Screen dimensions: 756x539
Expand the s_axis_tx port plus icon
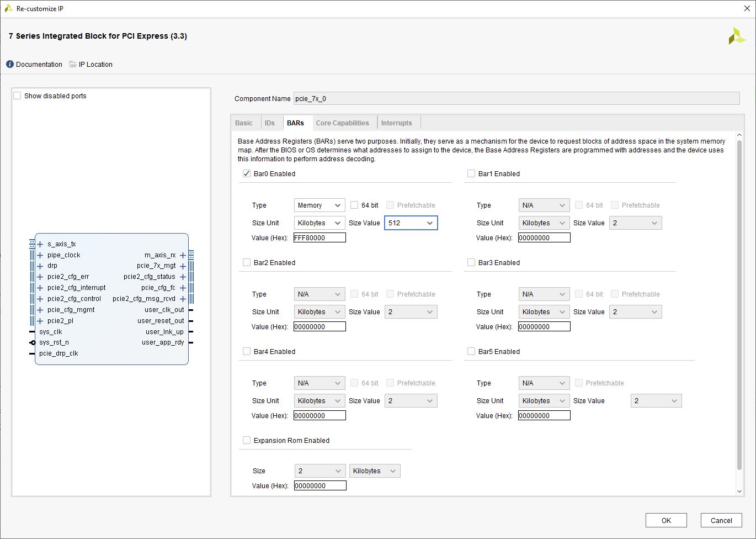tap(40, 244)
